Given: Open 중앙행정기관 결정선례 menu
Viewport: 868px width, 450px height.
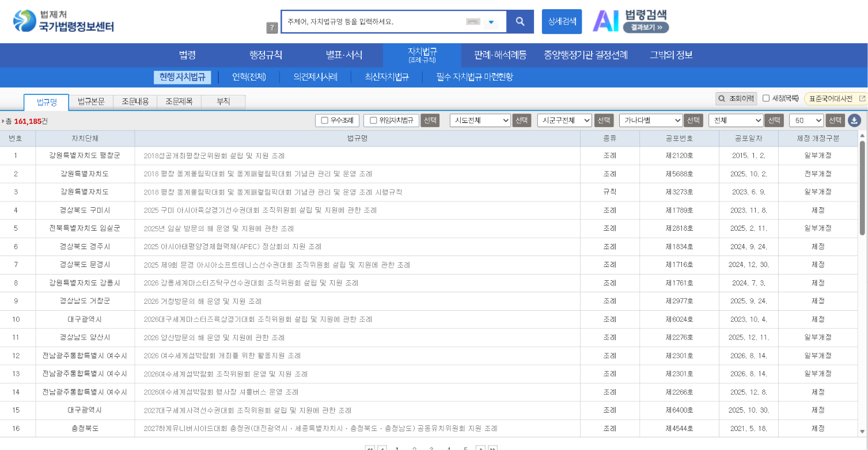Looking at the screenshot, I should tap(586, 55).
